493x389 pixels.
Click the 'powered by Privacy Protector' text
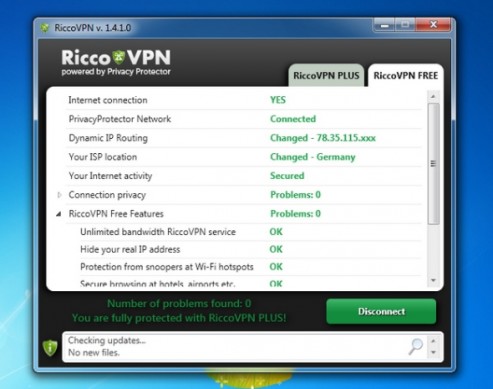[x=116, y=72]
